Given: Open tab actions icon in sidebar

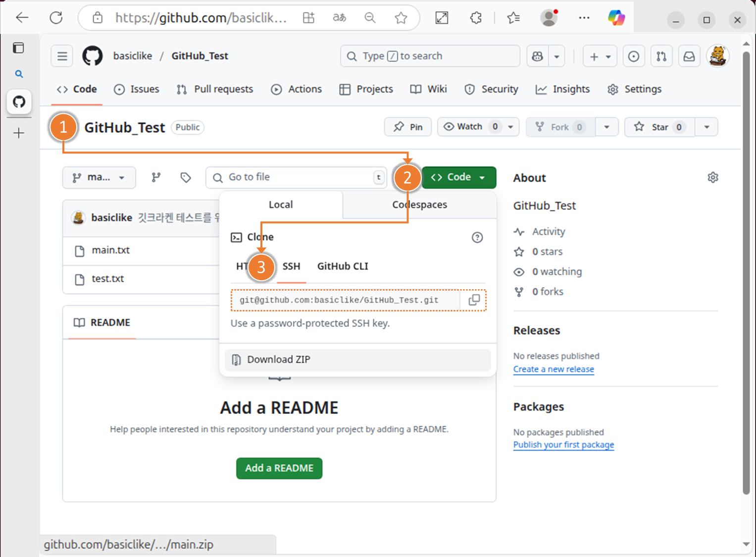Looking at the screenshot, I should (19, 48).
